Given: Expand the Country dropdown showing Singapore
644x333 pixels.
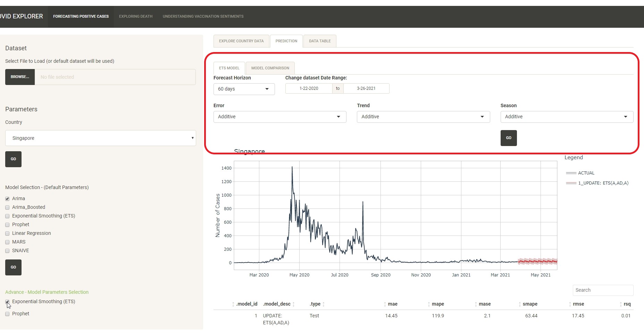Looking at the screenshot, I should (100, 138).
